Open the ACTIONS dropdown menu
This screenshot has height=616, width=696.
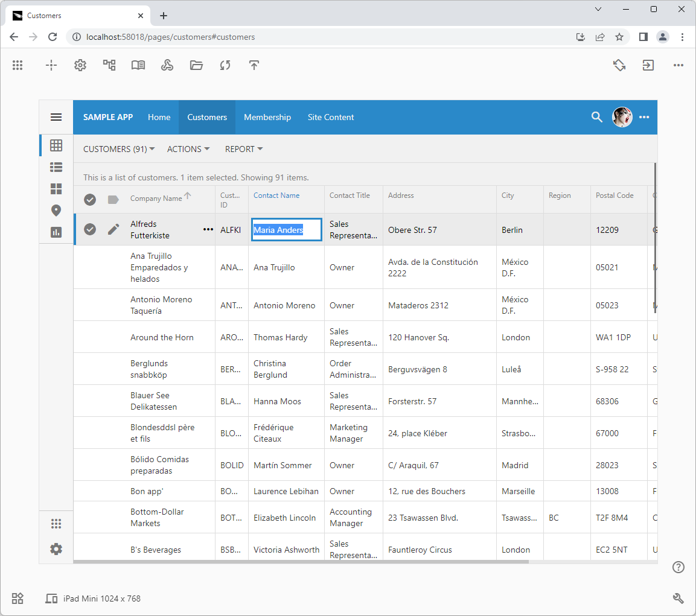point(188,149)
